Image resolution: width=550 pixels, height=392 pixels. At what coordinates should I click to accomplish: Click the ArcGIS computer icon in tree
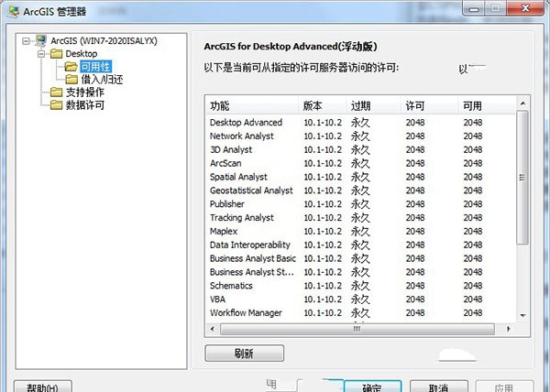click(40, 41)
